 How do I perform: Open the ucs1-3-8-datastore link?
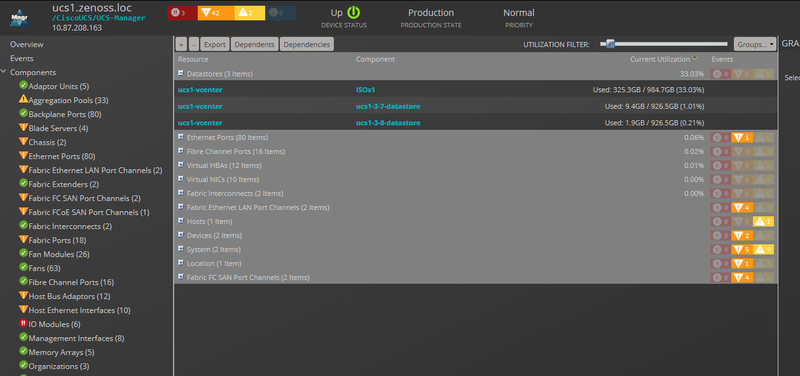tap(388, 123)
